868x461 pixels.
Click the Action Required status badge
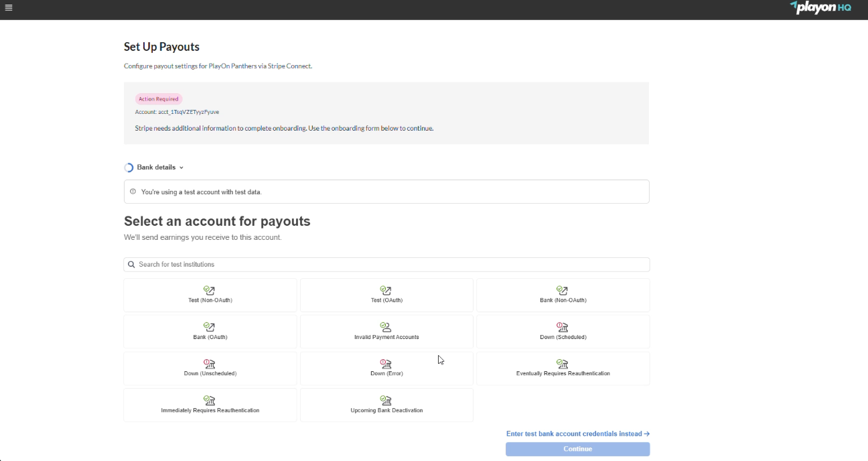[159, 99]
